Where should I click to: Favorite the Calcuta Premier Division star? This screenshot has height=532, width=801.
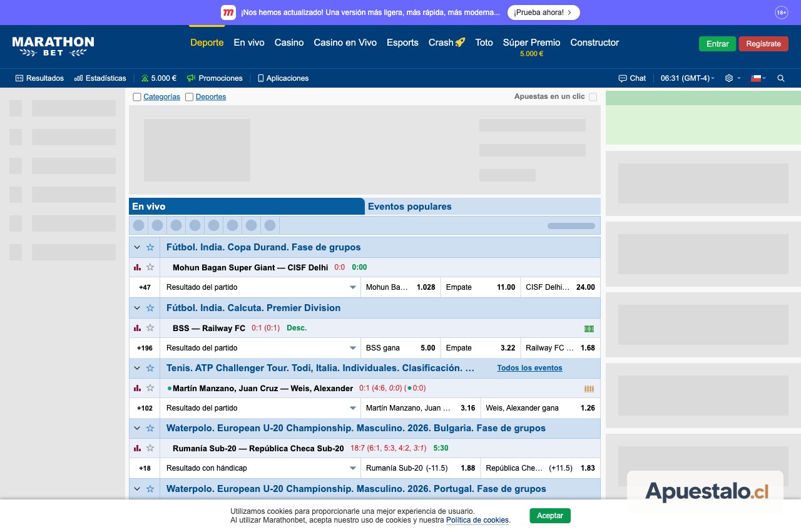150,308
